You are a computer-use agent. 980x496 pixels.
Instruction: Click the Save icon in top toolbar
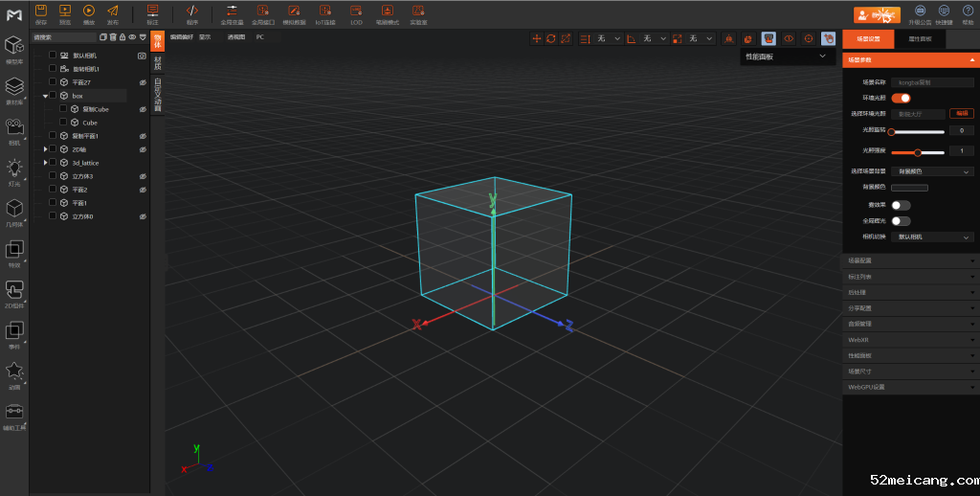(x=40, y=11)
